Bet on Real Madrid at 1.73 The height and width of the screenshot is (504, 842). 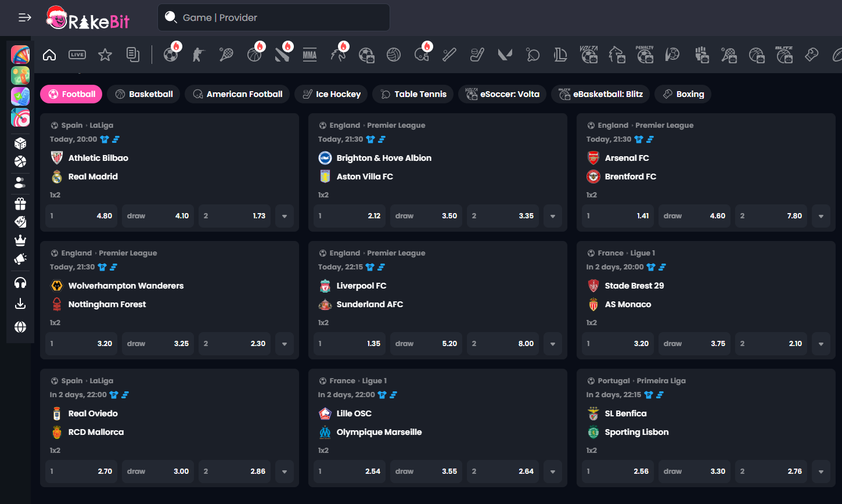click(x=235, y=216)
